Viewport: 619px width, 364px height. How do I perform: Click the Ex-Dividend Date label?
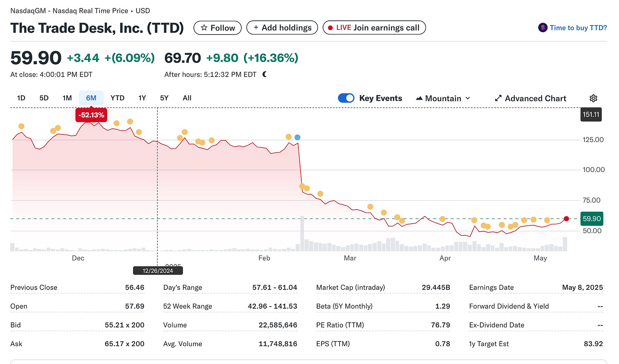pos(497,325)
